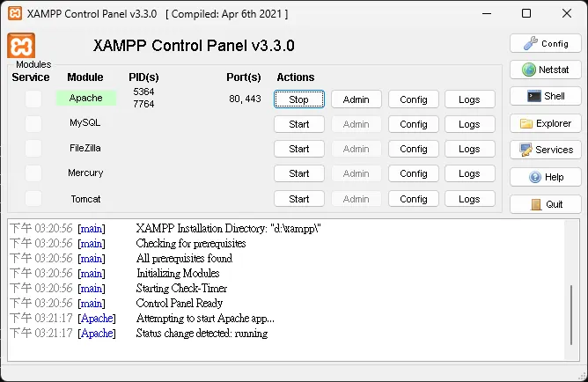The image size is (588, 382).
Task: Open Services icon button
Action: [x=546, y=150]
